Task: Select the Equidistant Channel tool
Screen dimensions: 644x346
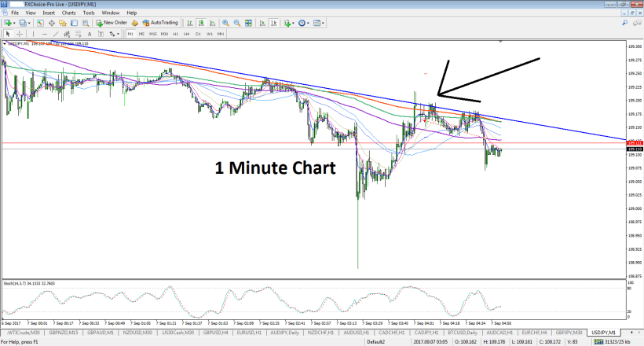Action: pos(67,34)
